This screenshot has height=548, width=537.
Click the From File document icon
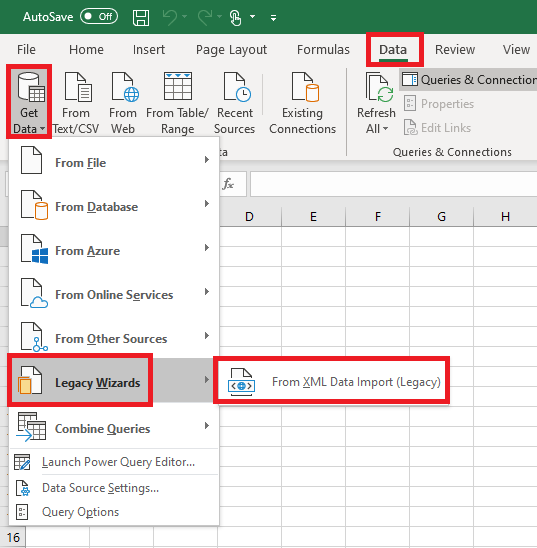31,160
